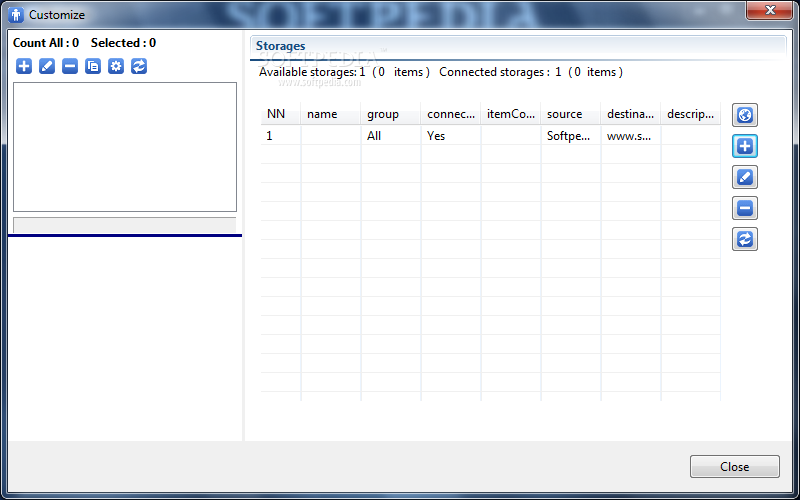Image resolution: width=800 pixels, height=500 pixels.
Task: Add a new storage with the plus button on the right
Action: coord(745,146)
